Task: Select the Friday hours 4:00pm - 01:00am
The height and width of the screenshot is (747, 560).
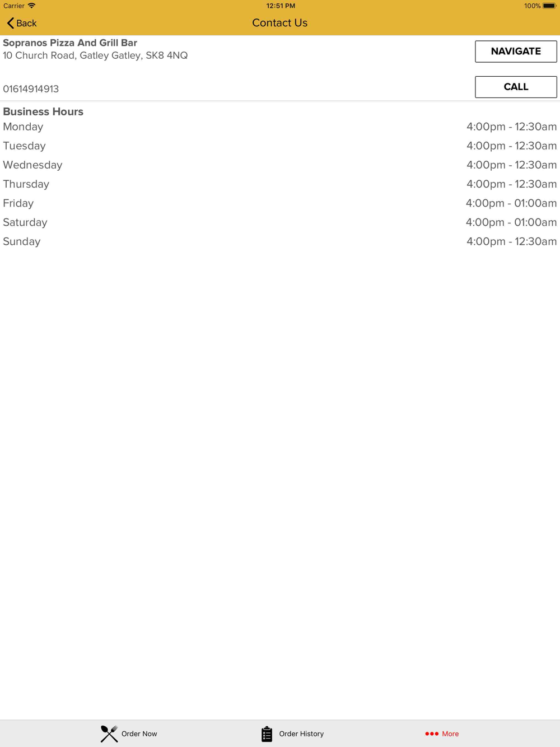Action: point(511,203)
